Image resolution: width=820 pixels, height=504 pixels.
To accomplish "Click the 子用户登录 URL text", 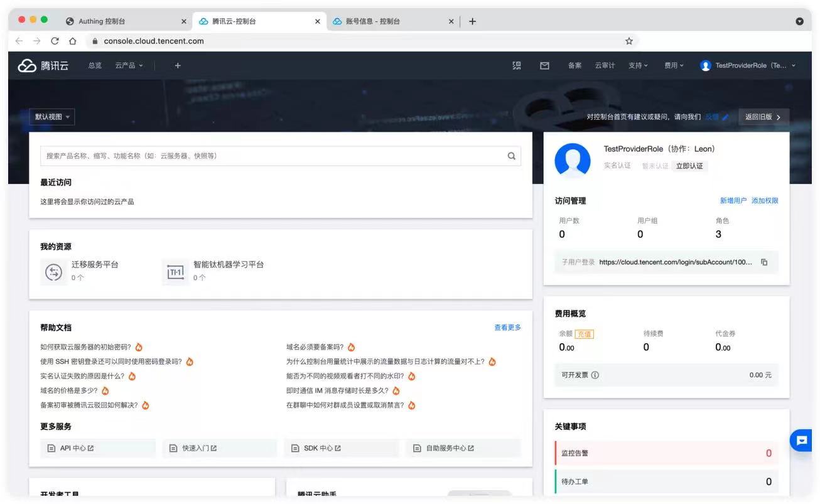I will pyautogui.click(x=676, y=262).
